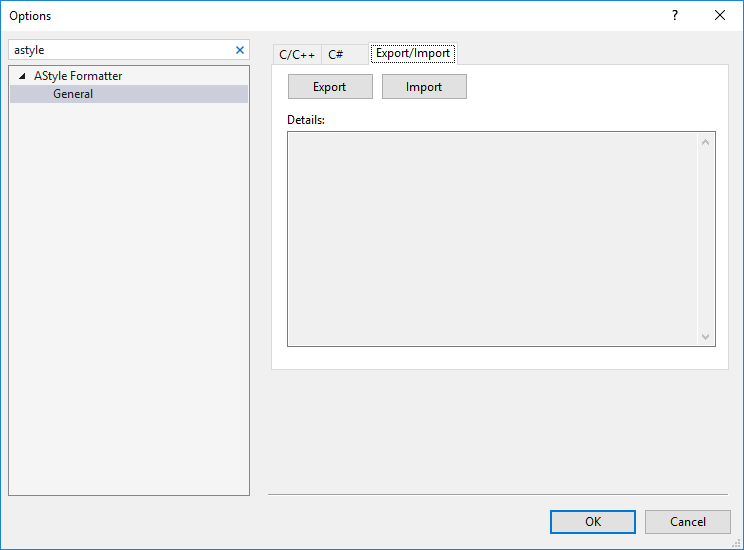Viewport: 744px width, 550px height.
Task: Click inside the Details text area
Action: [x=490, y=239]
